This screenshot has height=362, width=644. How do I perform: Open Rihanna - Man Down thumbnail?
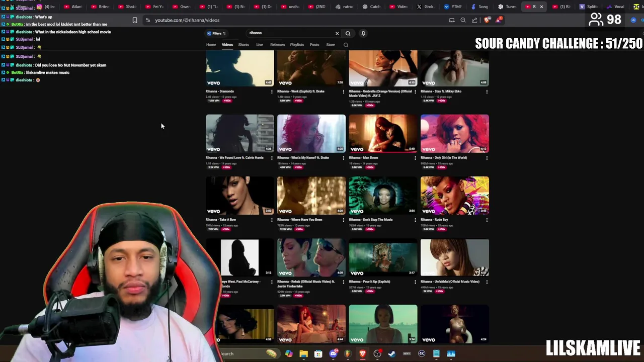point(383,133)
